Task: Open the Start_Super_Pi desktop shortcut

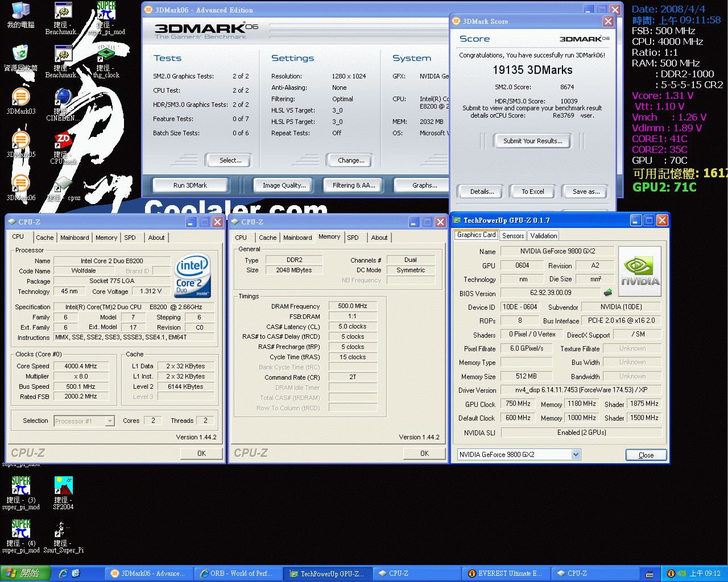Action: tap(63, 535)
